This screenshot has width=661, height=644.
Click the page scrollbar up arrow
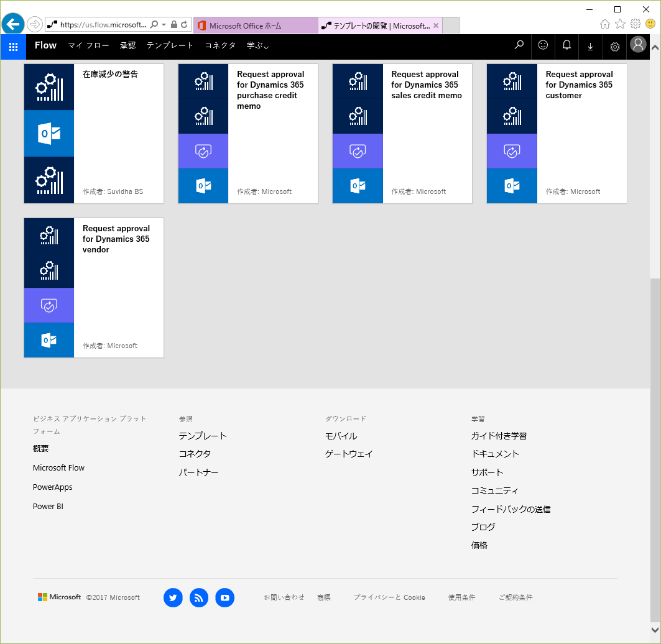coord(655,48)
